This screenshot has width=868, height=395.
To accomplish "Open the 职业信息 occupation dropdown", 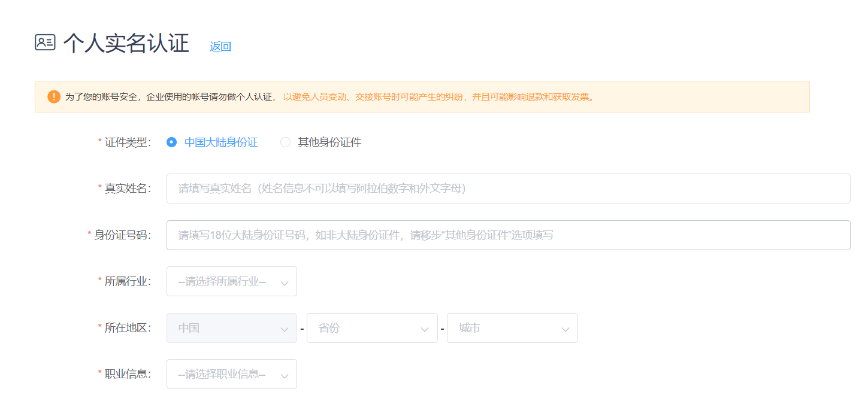I will pyautogui.click(x=231, y=374).
